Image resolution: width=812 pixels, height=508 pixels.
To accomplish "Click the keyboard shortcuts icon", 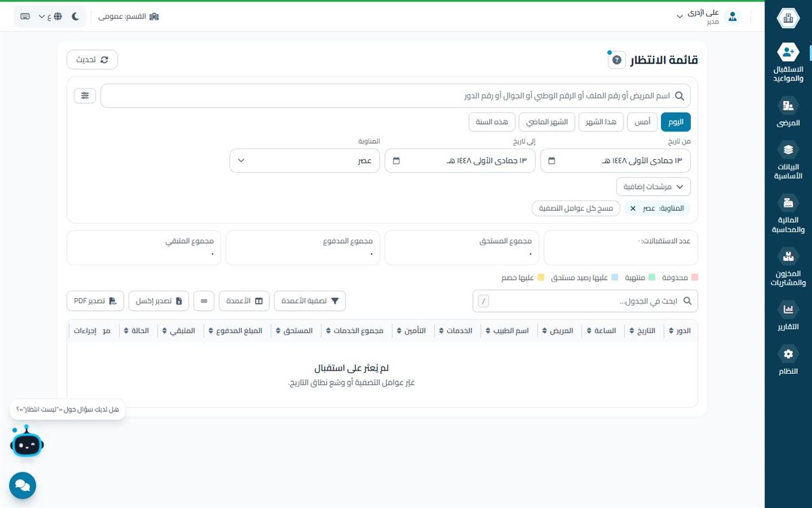I will tap(25, 16).
